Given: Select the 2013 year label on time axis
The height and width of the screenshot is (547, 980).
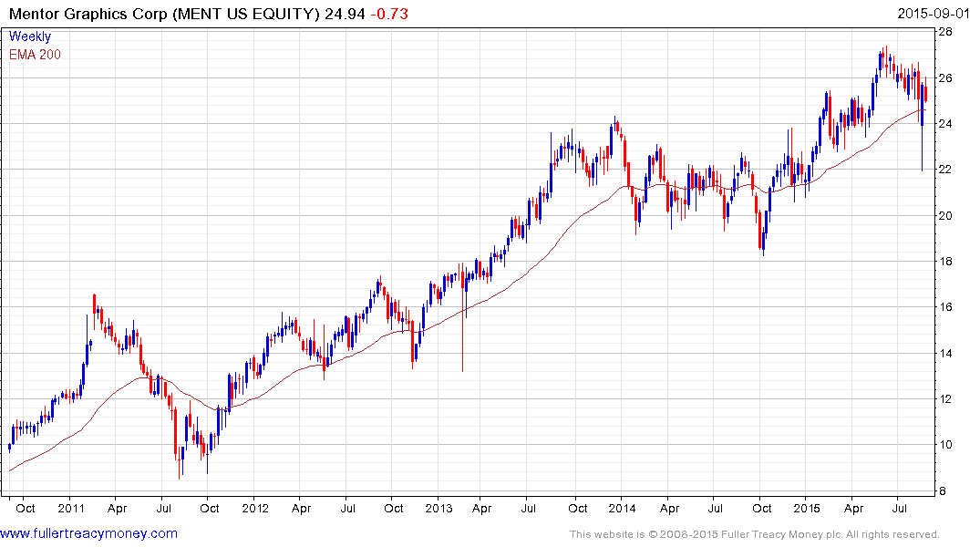Looking at the screenshot, I should coord(438,508).
